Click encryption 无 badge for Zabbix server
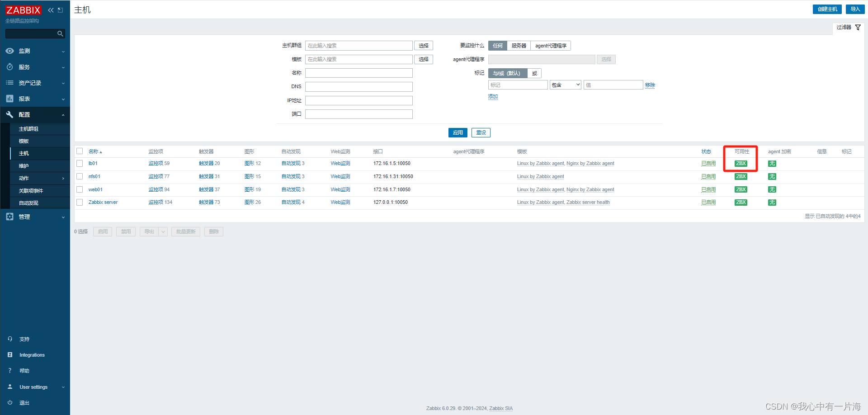This screenshot has width=868, height=415. [772, 203]
